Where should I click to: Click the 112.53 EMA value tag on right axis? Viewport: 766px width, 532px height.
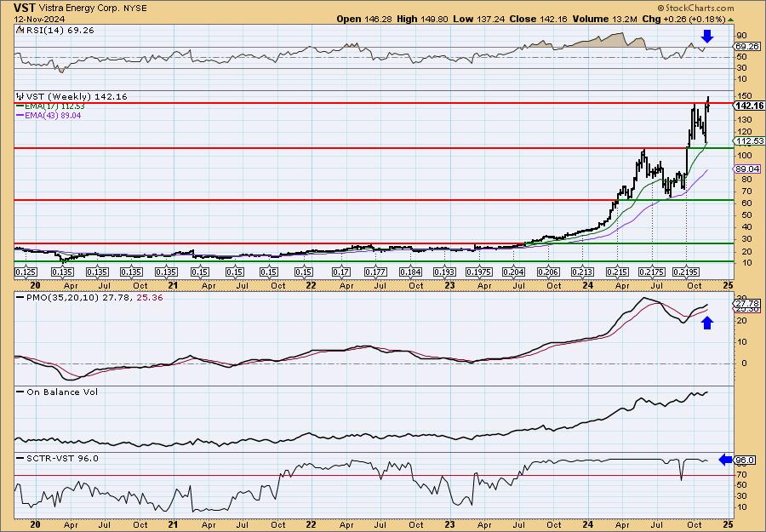(747, 140)
